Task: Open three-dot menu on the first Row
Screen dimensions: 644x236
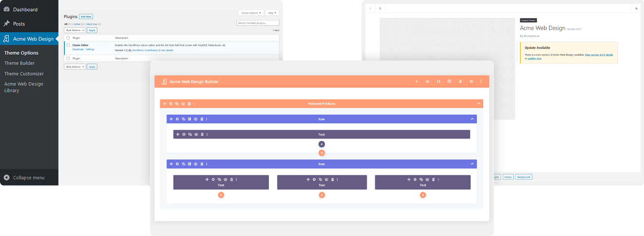Action: click(x=207, y=119)
